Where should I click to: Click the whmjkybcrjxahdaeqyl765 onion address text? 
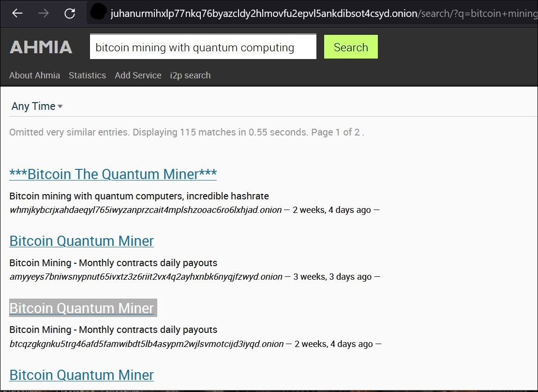pyautogui.click(x=146, y=210)
